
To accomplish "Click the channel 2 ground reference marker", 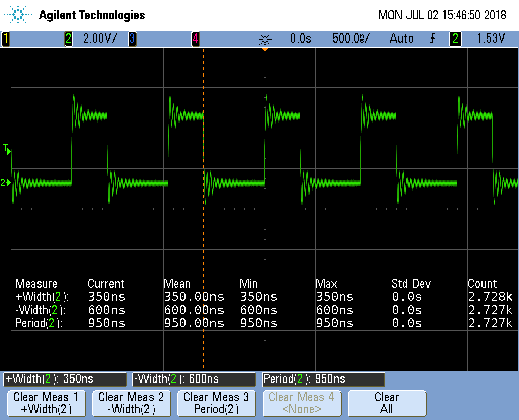I will click(x=5, y=183).
